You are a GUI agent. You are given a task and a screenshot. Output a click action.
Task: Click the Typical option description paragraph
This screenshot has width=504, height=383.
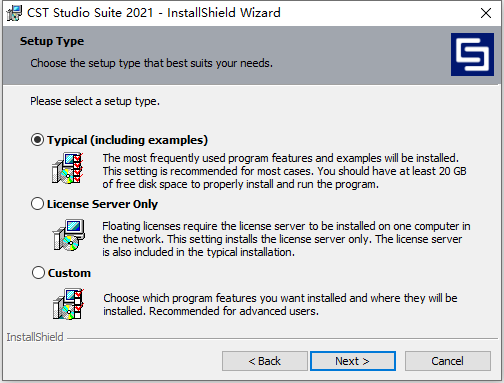pos(284,171)
